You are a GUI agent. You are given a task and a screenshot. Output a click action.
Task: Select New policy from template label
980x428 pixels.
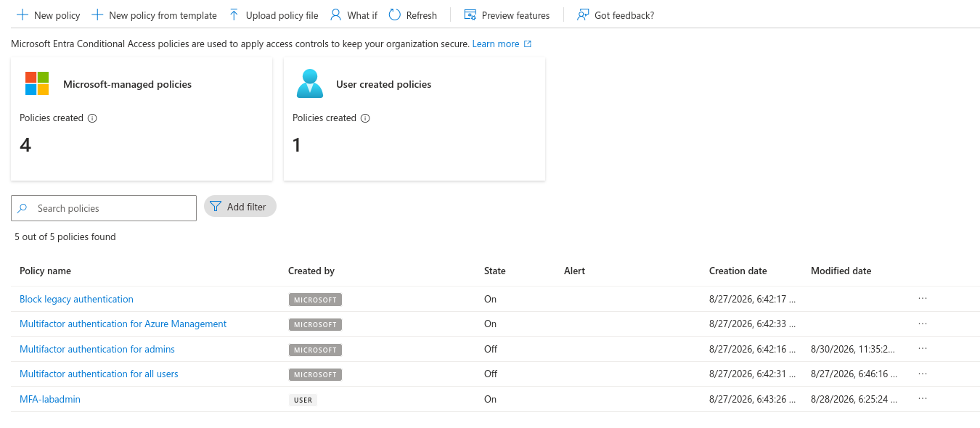click(x=163, y=15)
